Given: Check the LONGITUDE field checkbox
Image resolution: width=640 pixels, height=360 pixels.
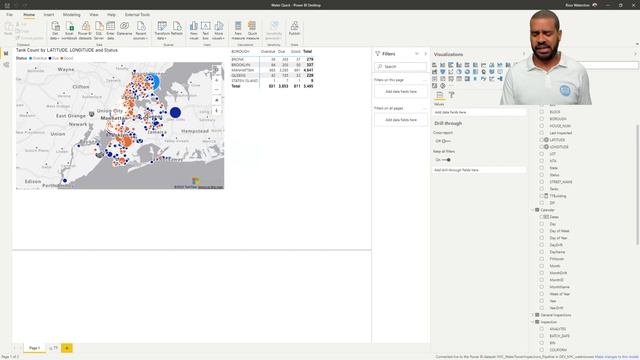Looking at the screenshot, I should click(542, 147).
